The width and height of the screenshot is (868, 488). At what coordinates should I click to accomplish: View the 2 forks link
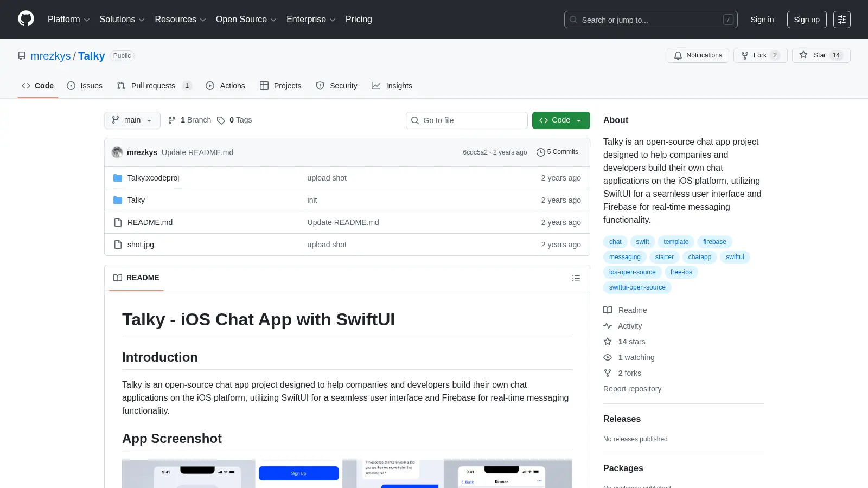click(x=622, y=373)
